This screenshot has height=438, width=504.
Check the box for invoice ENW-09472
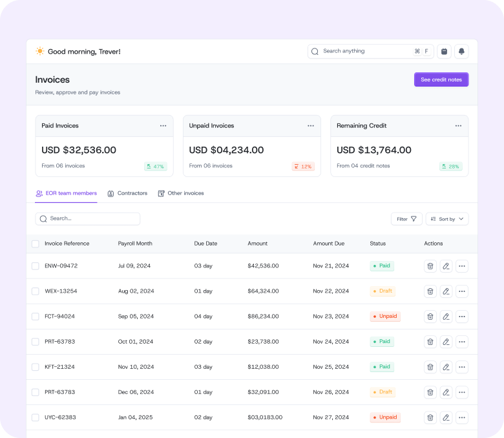point(36,266)
